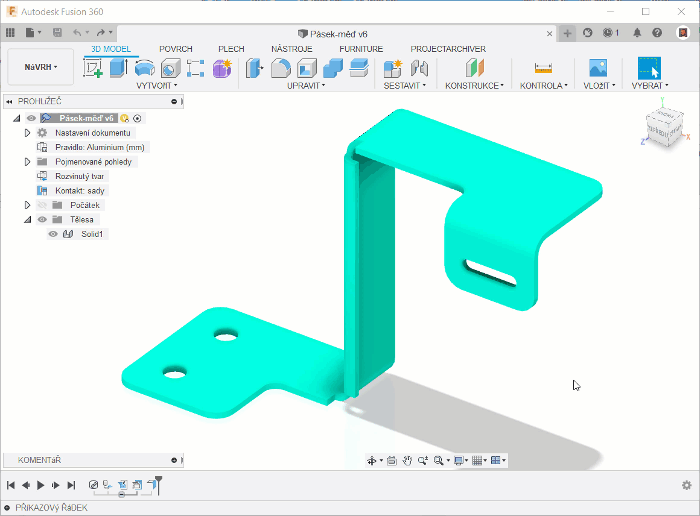Toggle visibility of the Tělesa folder
Viewport: 700px width, 516px height.
point(42,219)
